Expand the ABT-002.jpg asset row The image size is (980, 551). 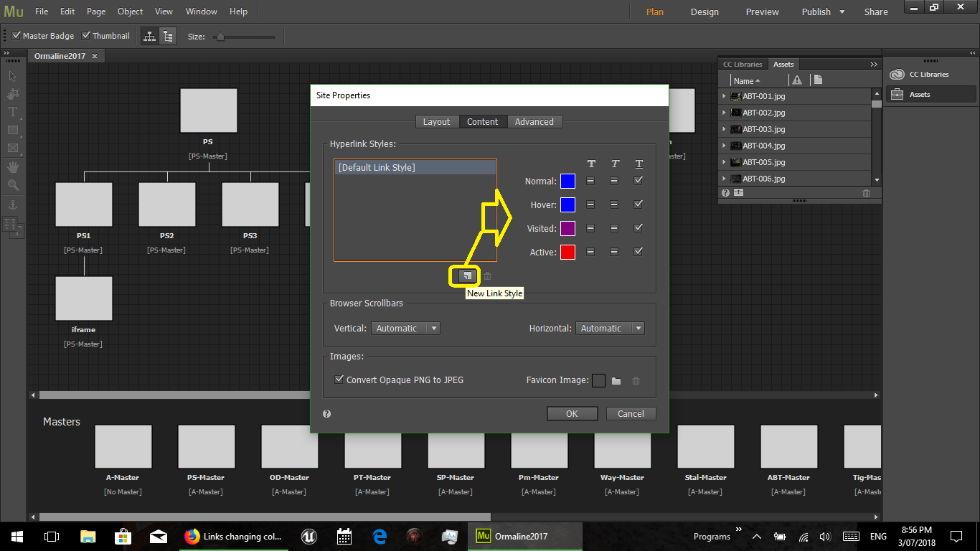click(724, 113)
